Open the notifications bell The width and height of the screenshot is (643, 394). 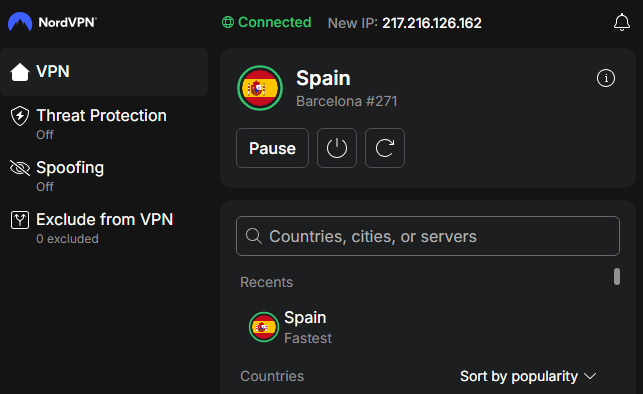tap(622, 22)
